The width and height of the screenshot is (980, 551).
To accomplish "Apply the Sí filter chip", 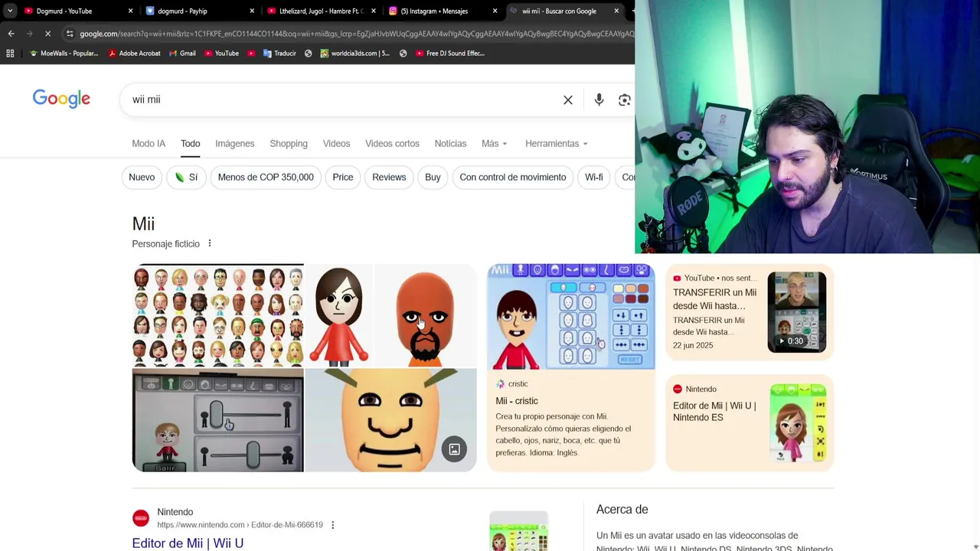I will pyautogui.click(x=186, y=178).
